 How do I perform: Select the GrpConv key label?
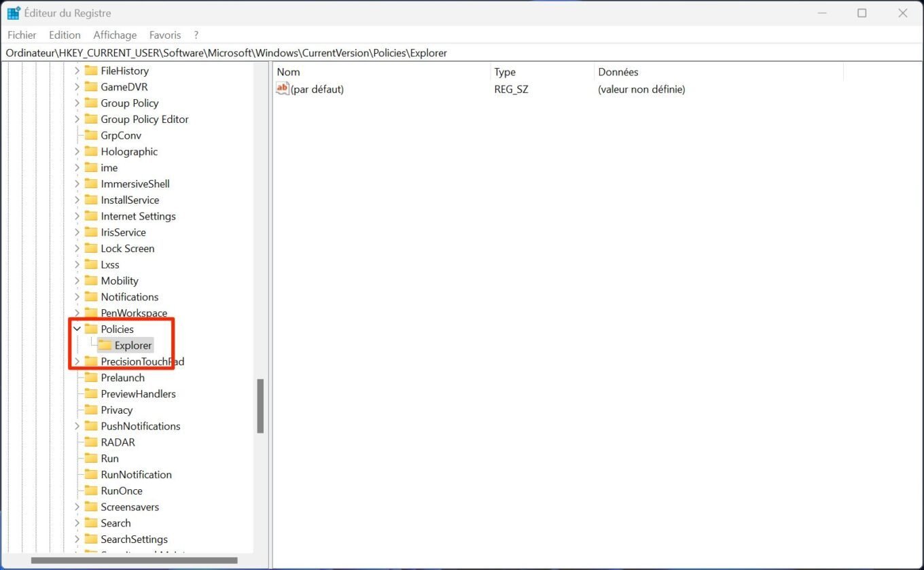(121, 135)
